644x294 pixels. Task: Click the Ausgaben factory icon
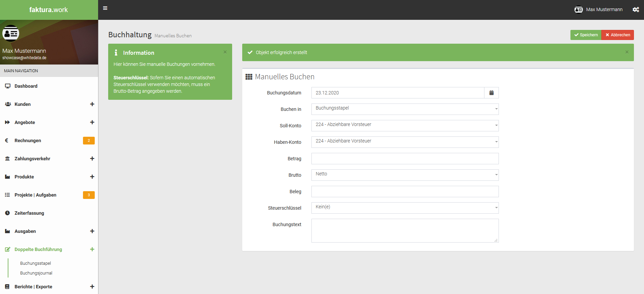click(x=7, y=231)
